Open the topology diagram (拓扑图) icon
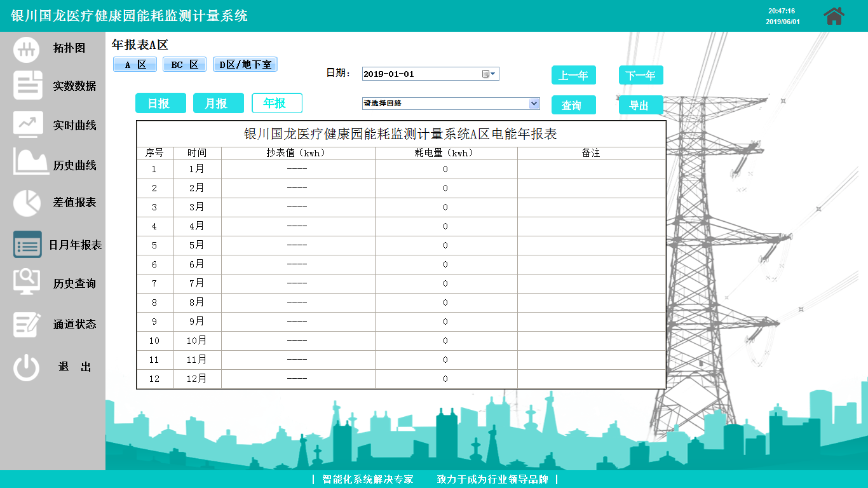The image size is (868, 488). [x=27, y=49]
